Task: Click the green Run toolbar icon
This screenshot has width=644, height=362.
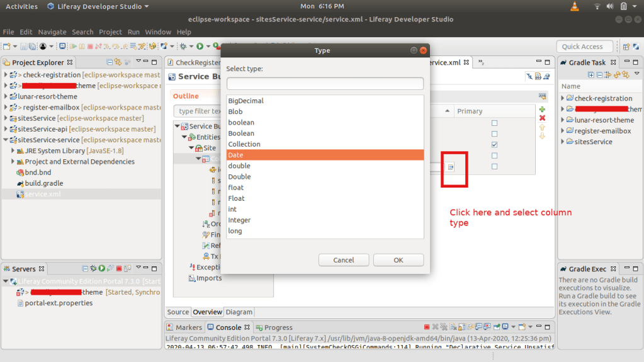Action: 200,47
